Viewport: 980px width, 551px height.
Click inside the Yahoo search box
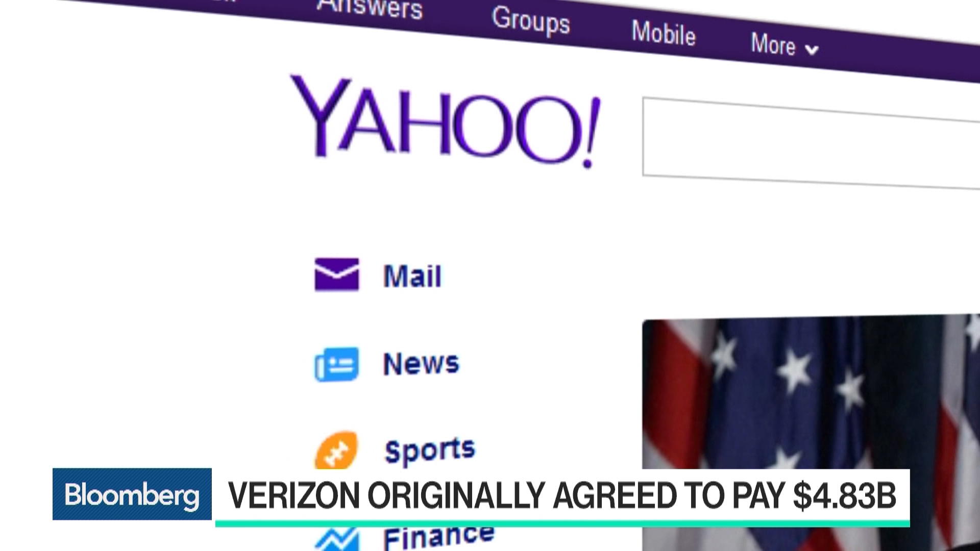click(x=811, y=143)
